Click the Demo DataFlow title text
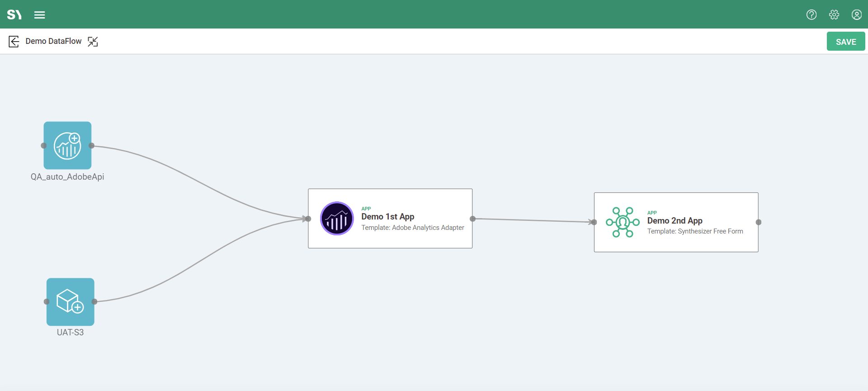This screenshot has width=868, height=391. [x=53, y=41]
